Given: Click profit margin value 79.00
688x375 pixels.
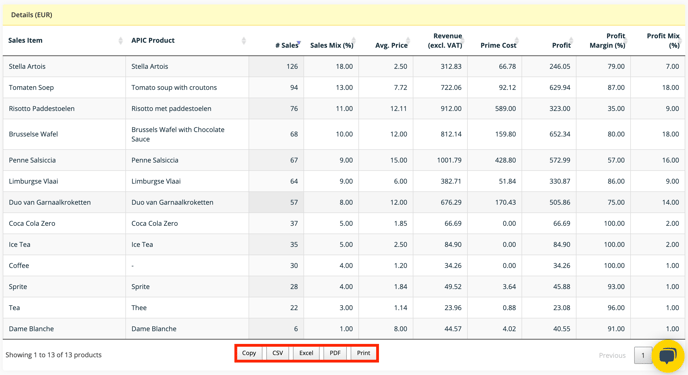Looking at the screenshot, I should [x=616, y=67].
